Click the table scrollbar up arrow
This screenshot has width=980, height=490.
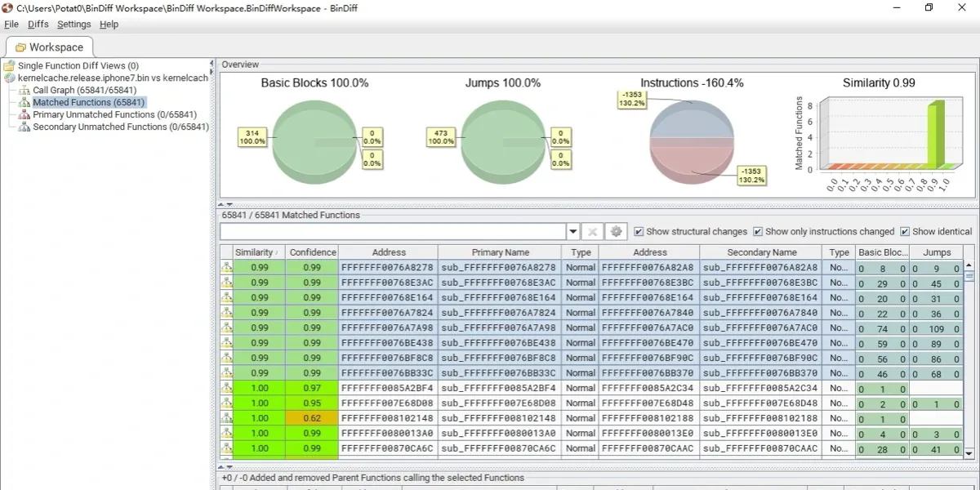pos(969,265)
